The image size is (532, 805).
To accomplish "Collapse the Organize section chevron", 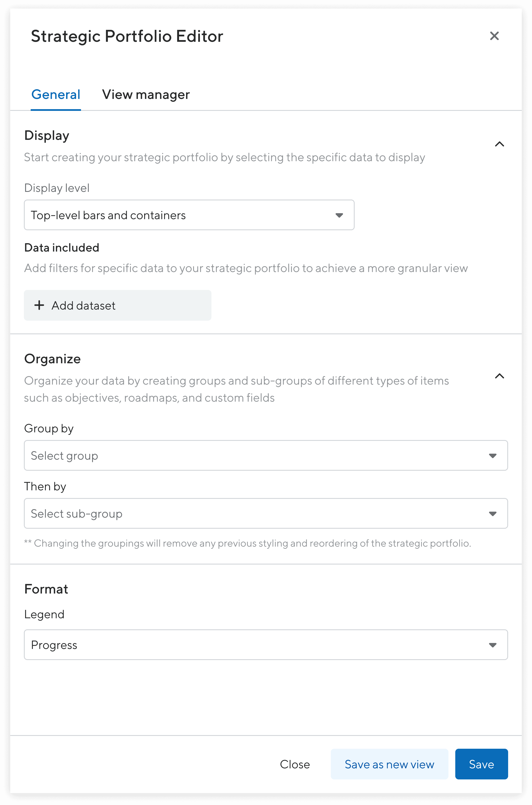I will 499,376.
